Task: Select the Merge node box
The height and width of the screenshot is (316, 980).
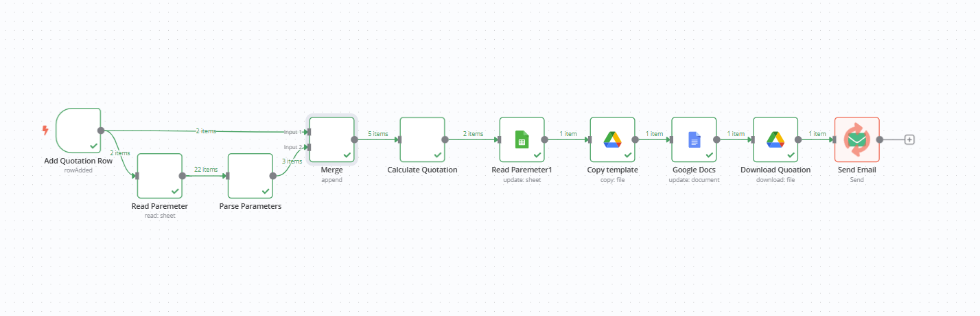Action: [332, 139]
